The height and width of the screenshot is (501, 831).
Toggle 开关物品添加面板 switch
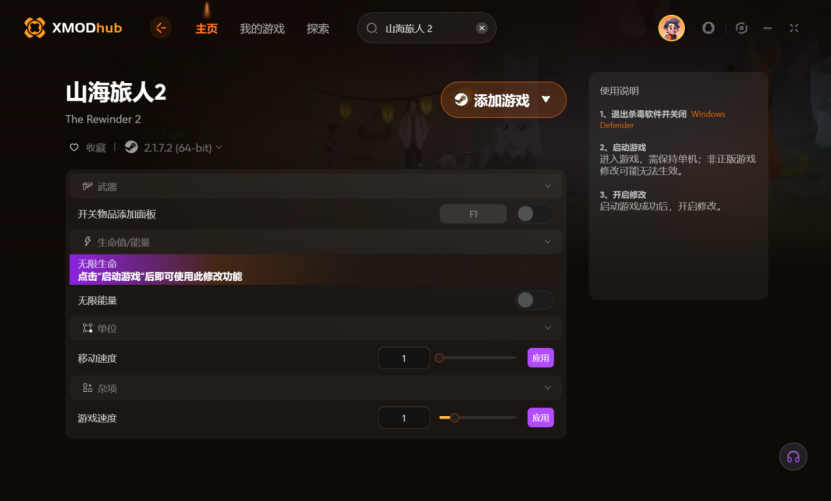tap(534, 214)
